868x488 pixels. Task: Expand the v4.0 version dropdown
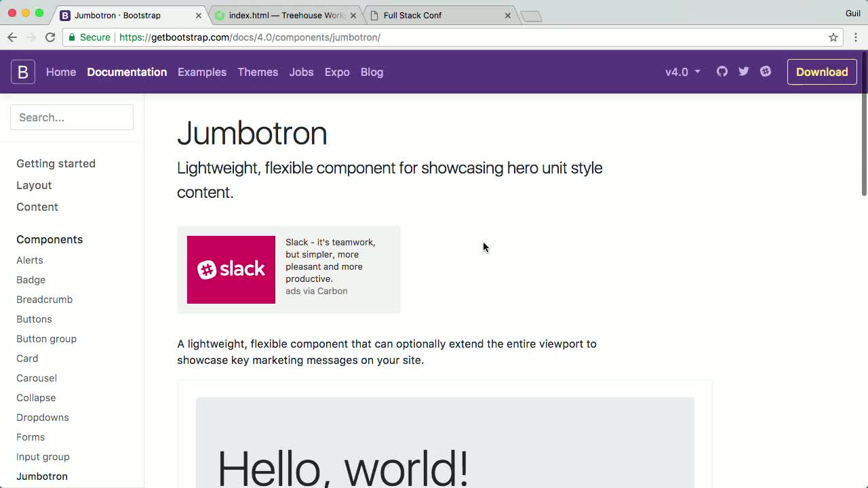683,72
